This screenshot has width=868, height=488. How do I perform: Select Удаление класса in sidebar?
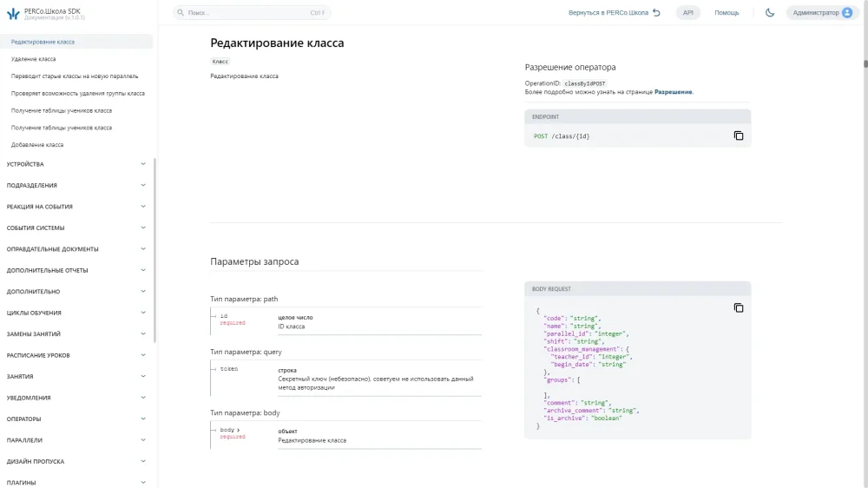click(x=33, y=59)
